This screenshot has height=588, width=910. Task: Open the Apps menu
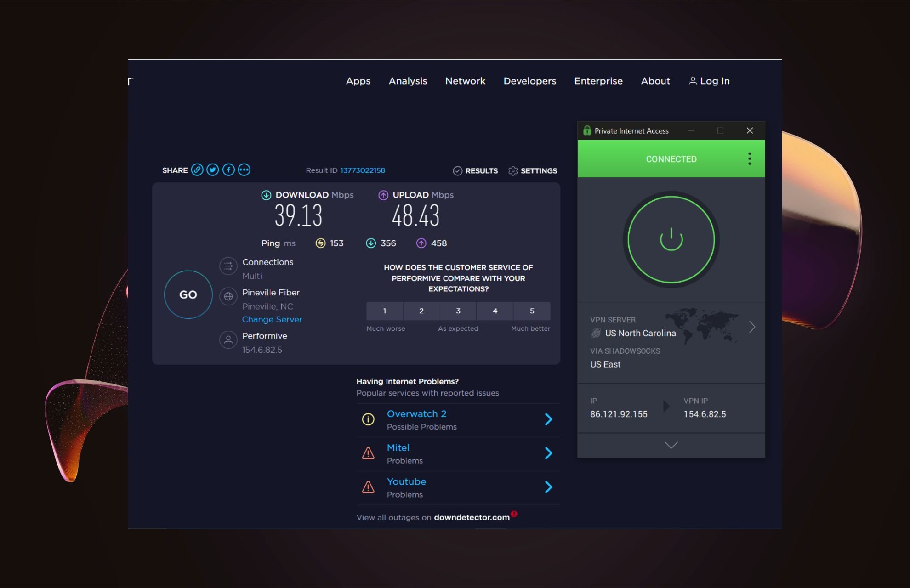(x=358, y=81)
